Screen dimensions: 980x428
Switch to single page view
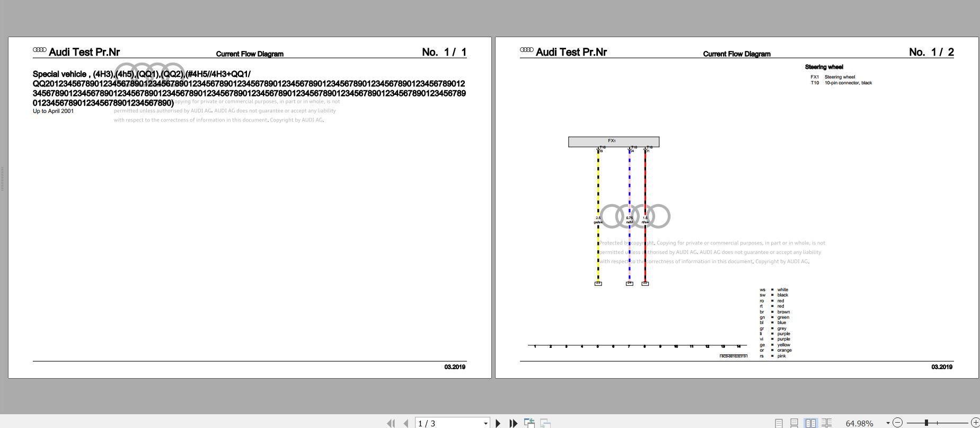click(779, 423)
